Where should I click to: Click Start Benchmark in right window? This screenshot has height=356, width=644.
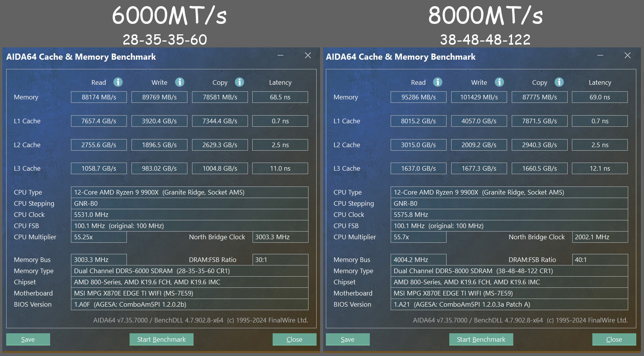pos(481,339)
